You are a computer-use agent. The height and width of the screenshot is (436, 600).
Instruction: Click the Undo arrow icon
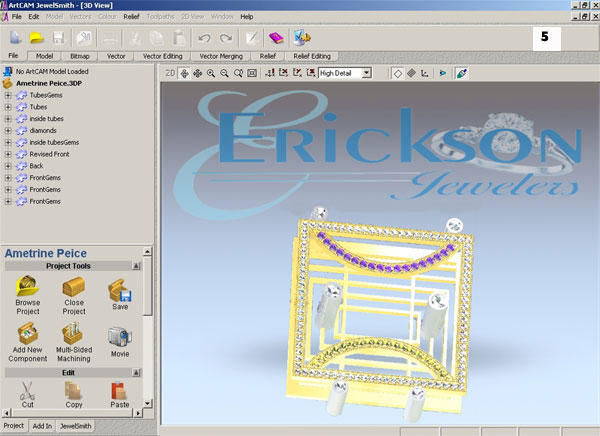[204, 38]
